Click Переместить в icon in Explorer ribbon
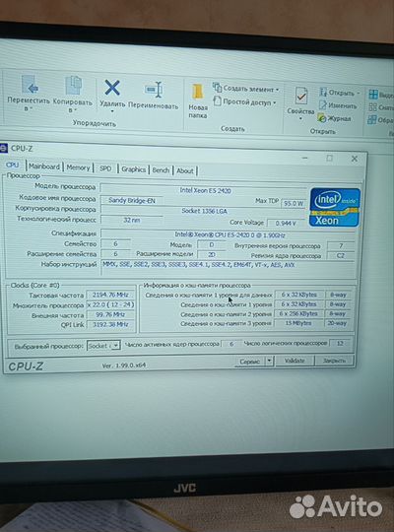394x532 pixels. [x=30, y=85]
